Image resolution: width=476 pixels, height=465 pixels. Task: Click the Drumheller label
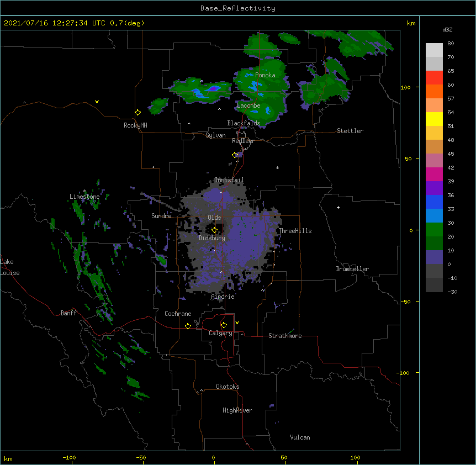(352, 269)
